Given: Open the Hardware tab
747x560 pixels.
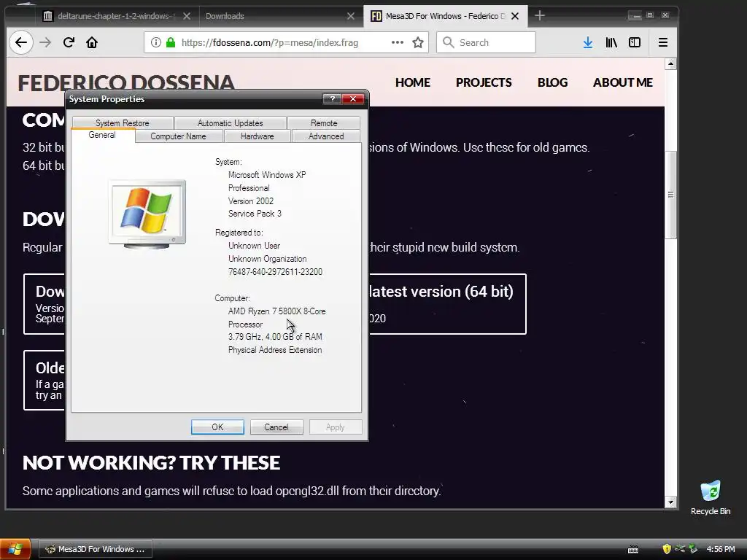Looking at the screenshot, I should [x=258, y=136].
